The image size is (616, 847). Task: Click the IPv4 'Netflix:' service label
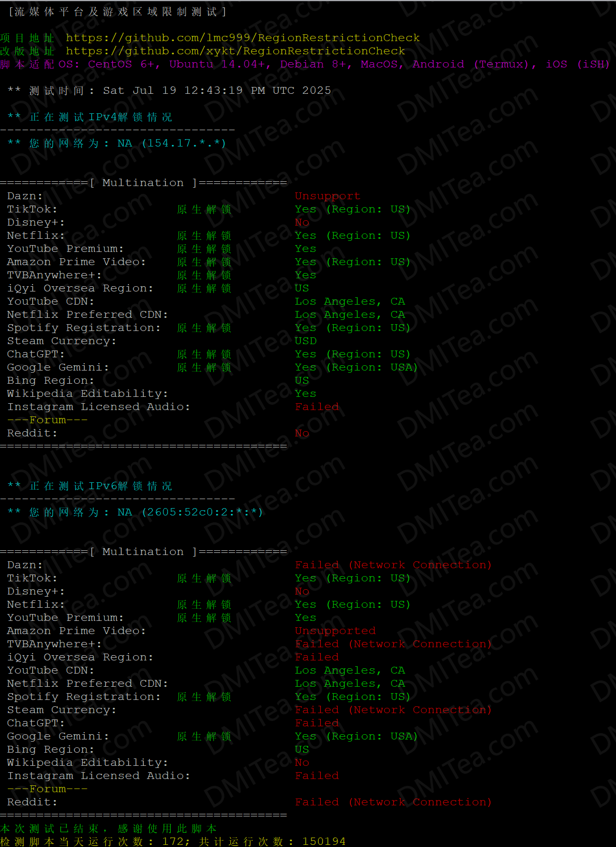(x=36, y=236)
